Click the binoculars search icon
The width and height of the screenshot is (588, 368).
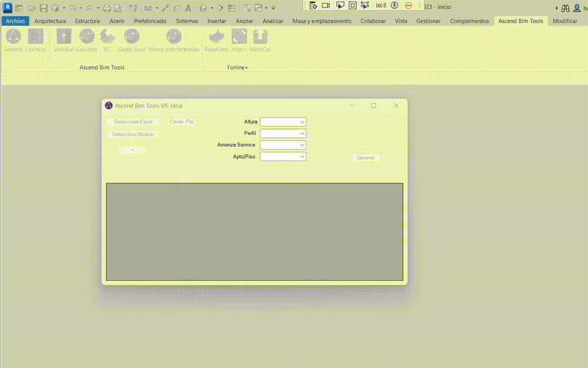(x=566, y=8)
